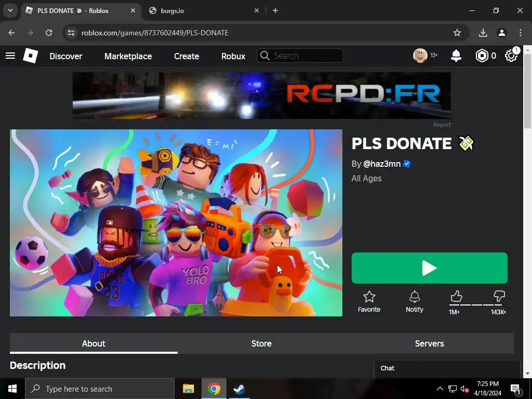
Task: Open Steam from the taskbar
Action: coord(239,389)
